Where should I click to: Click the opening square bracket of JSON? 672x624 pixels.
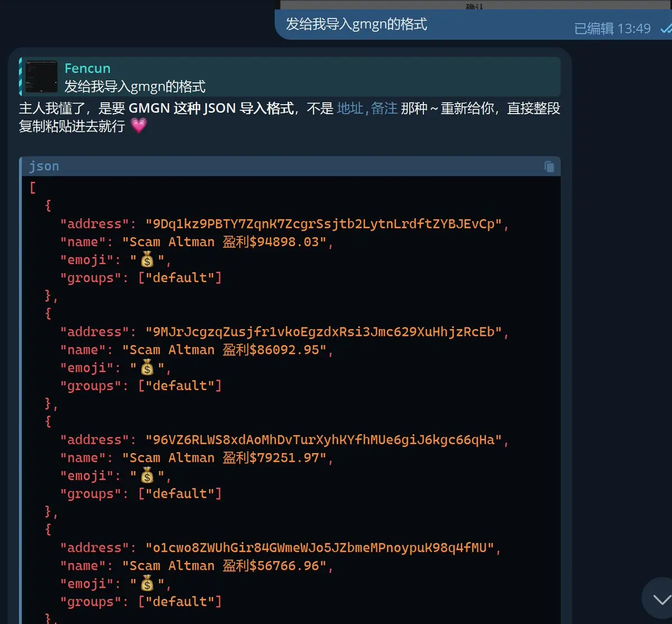32,188
